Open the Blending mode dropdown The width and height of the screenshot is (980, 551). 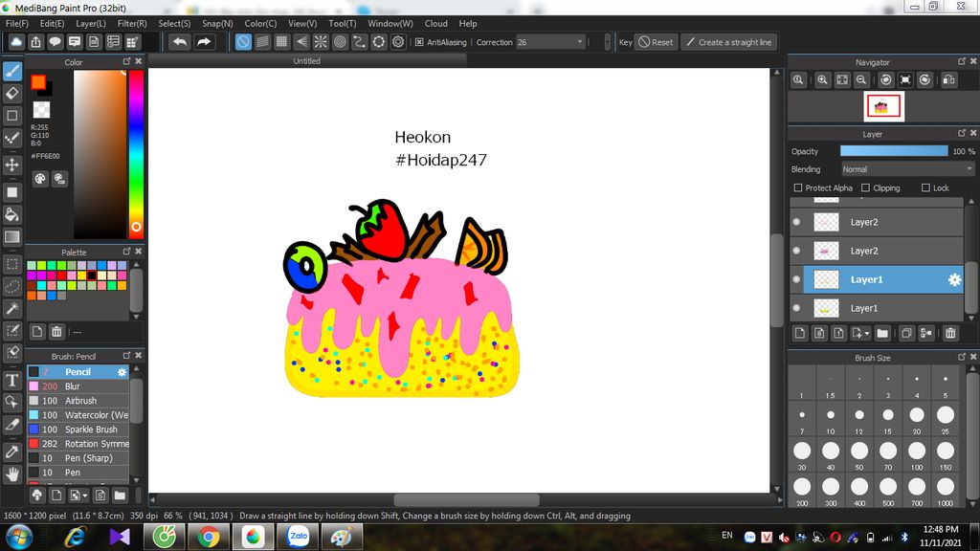tap(907, 169)
